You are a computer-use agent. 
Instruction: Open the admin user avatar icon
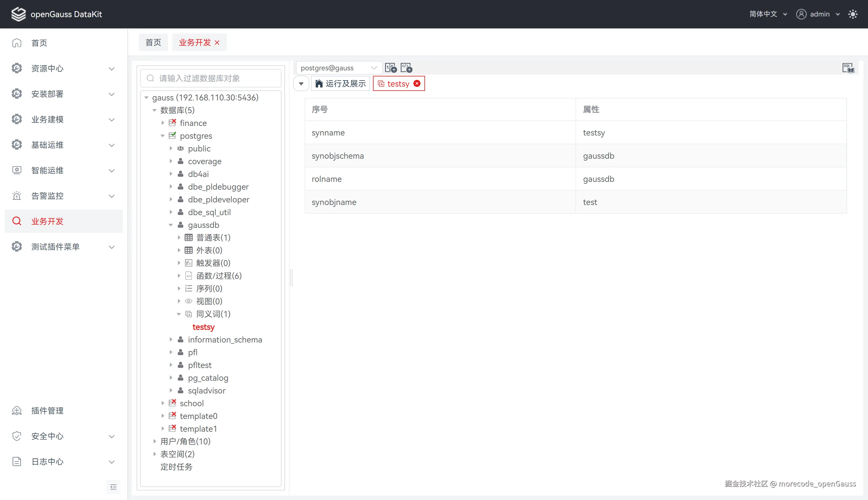tap(801, 14)
